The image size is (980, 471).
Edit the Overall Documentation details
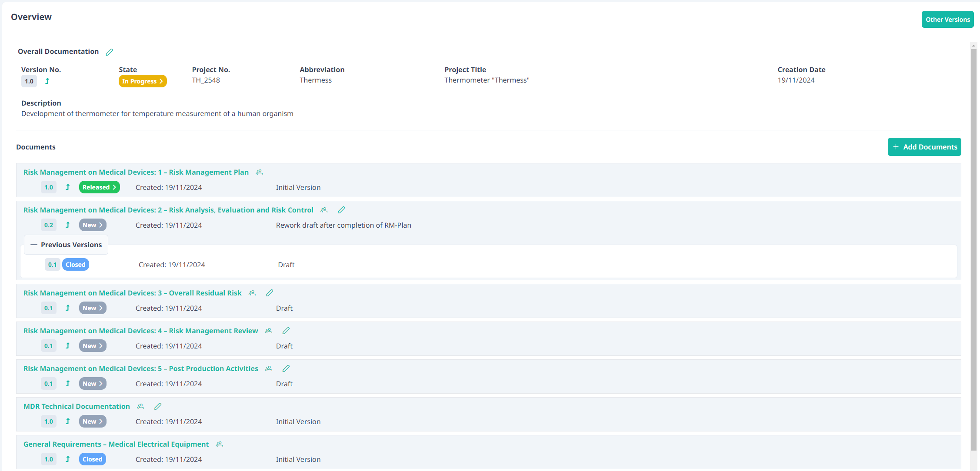[x=109, y=51]
